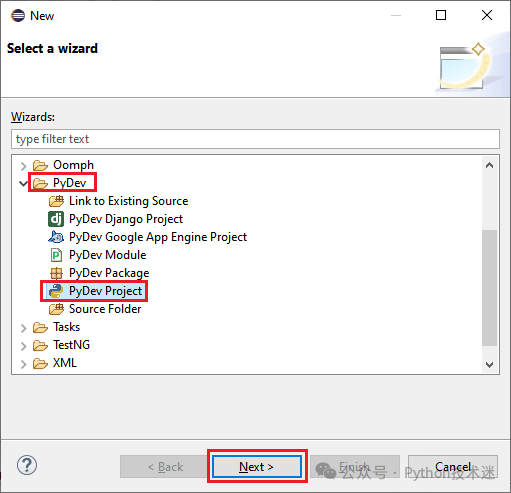Click the TestNG folder icon

pos(40,345)
